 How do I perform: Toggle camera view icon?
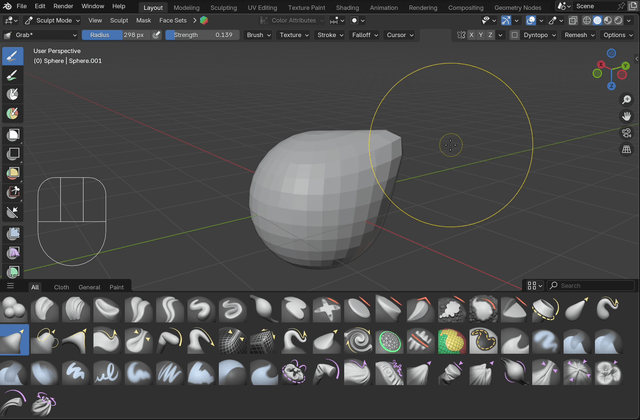[626, 133]
